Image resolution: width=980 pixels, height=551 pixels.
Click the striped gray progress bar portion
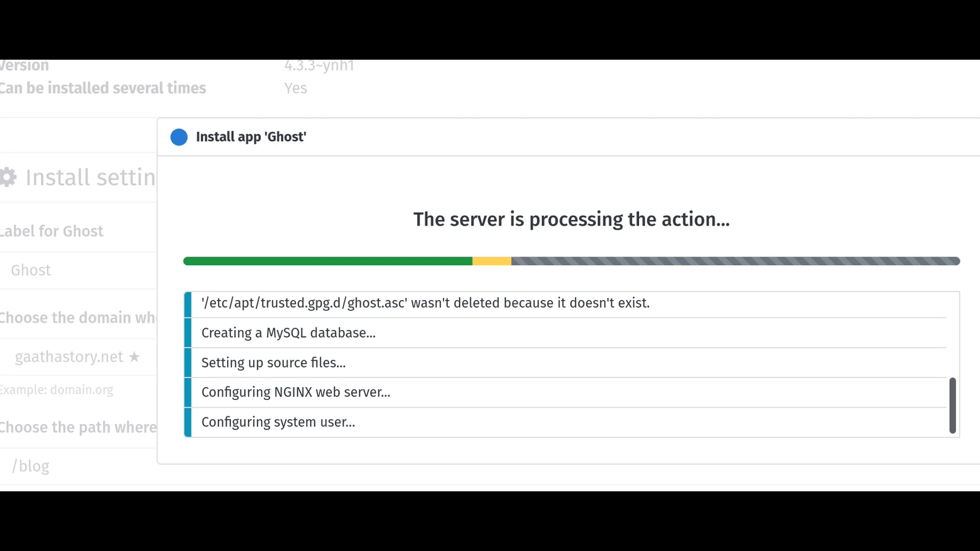(x=736, y=261)
